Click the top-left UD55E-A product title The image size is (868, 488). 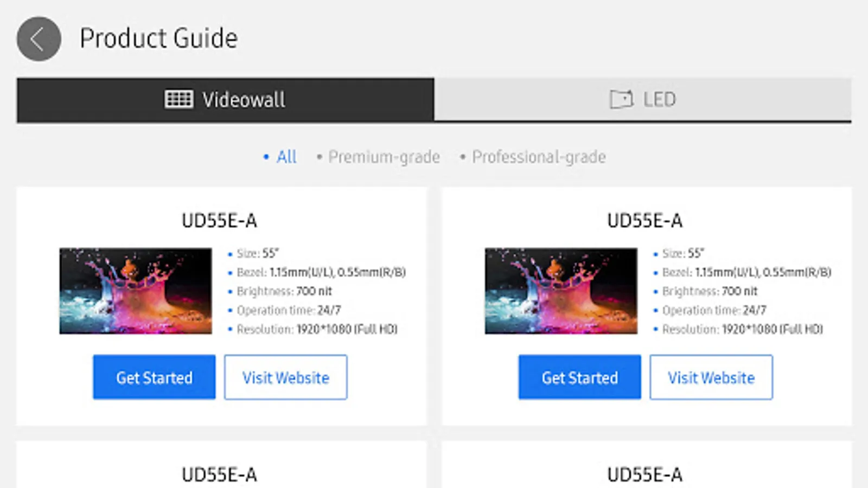219,221
